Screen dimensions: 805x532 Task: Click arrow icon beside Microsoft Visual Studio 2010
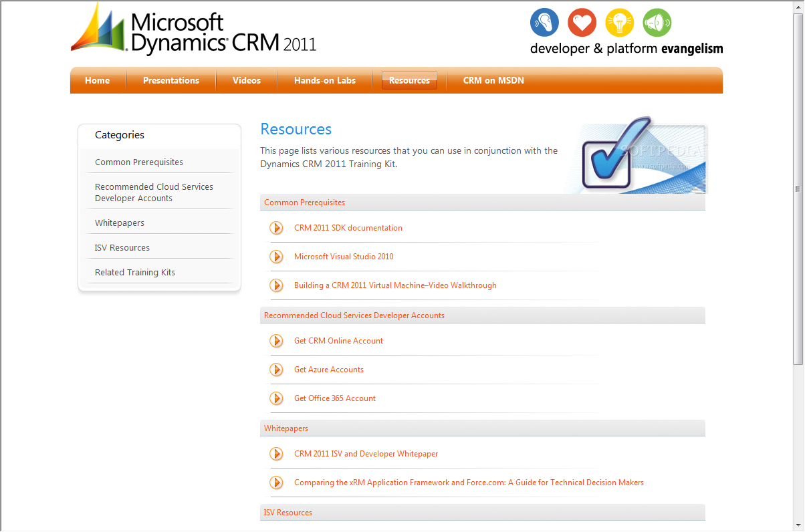coord(276,257)
